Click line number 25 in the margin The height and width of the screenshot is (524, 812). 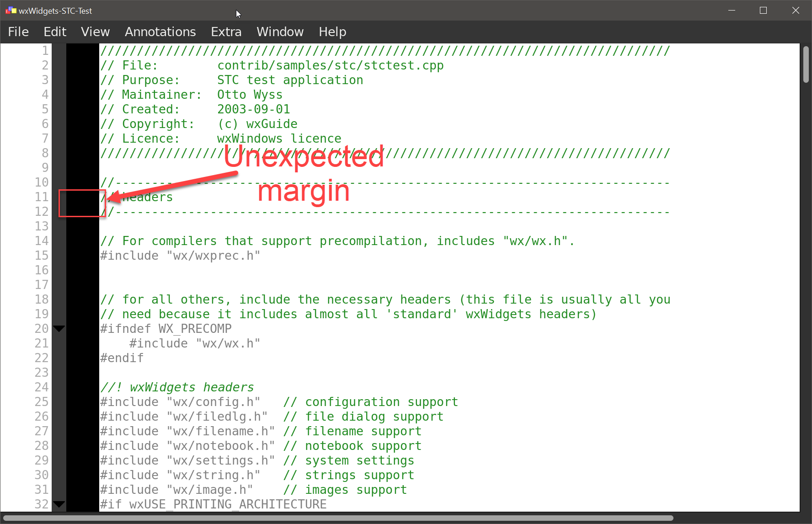pyautogui.click(x=42, y=401)
